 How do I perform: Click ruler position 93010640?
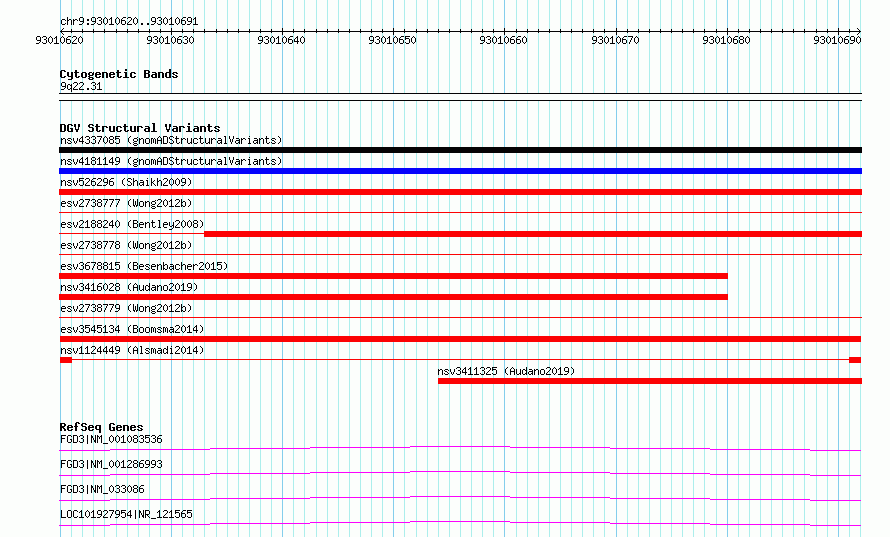(281, 40)
